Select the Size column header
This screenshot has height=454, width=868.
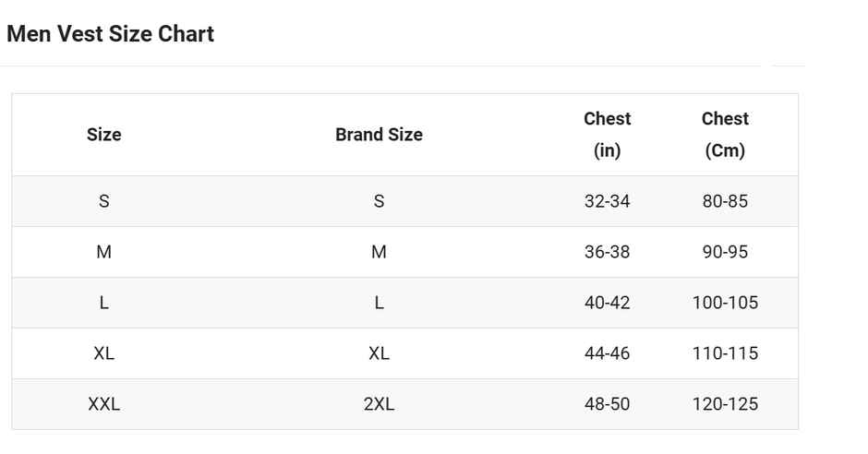(x=103, y=135)
